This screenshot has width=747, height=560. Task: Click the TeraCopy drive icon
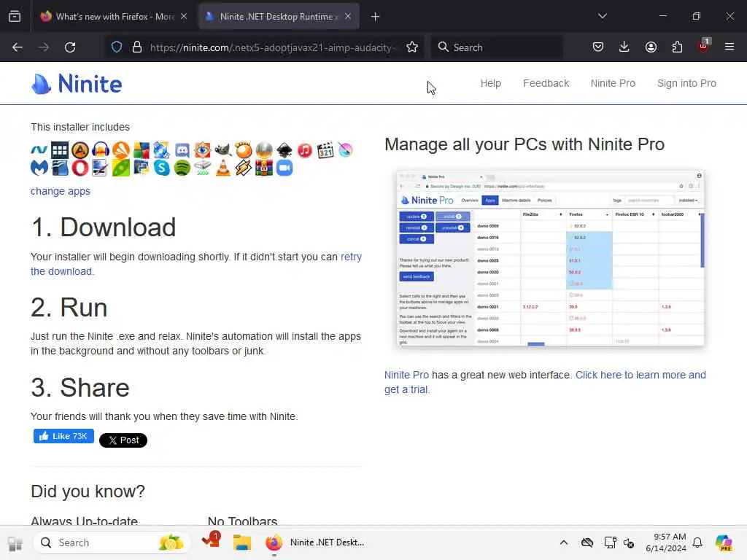point(203,168)
